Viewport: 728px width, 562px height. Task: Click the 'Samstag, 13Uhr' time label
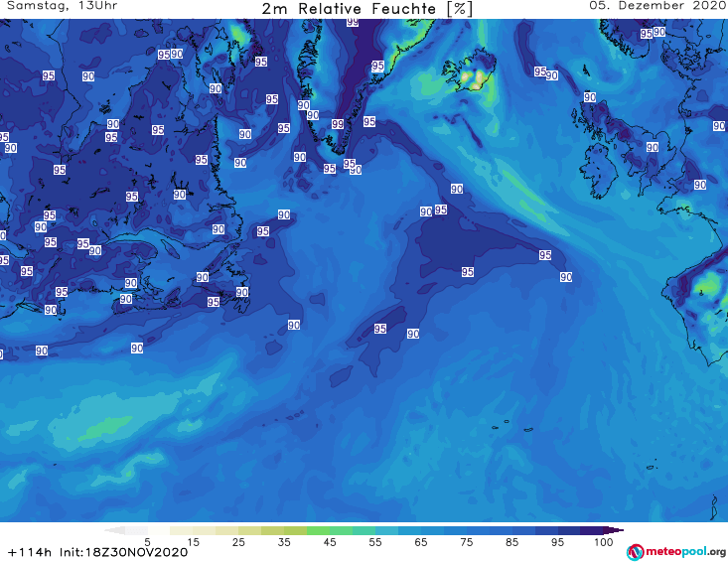click(63, 6)
